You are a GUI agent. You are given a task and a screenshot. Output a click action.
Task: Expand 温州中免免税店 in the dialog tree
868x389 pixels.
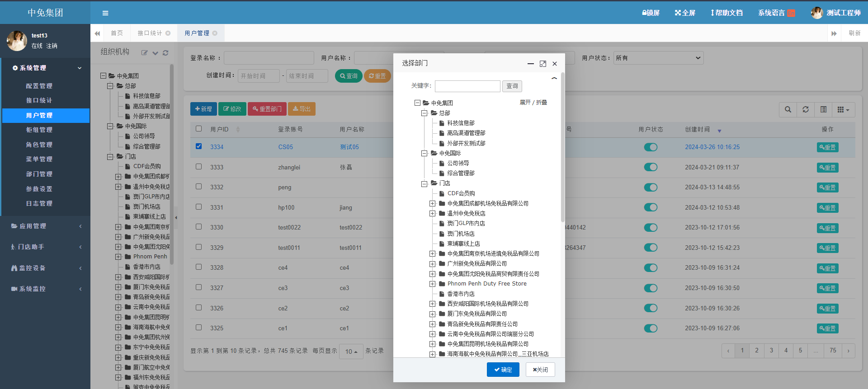(433, 213)
